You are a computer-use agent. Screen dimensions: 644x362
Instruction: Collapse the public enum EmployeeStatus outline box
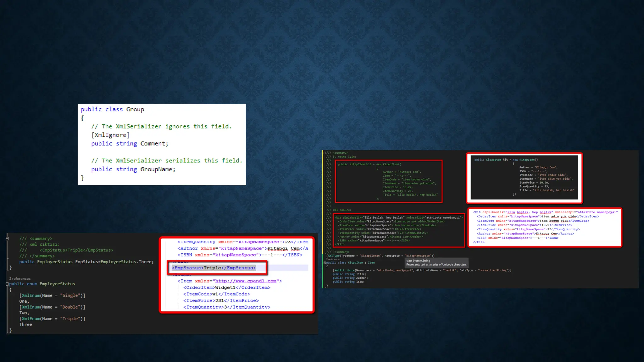(x=7, y=284)
